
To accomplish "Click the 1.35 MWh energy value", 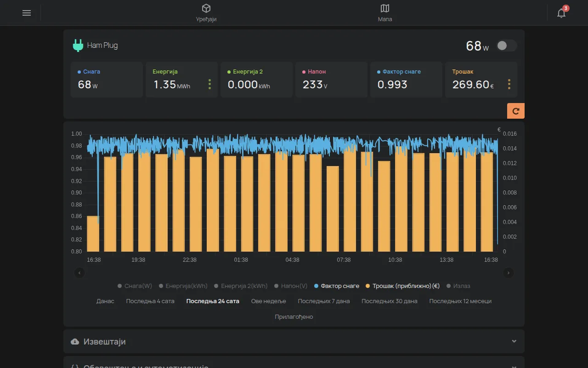I will tap(172, 85).
